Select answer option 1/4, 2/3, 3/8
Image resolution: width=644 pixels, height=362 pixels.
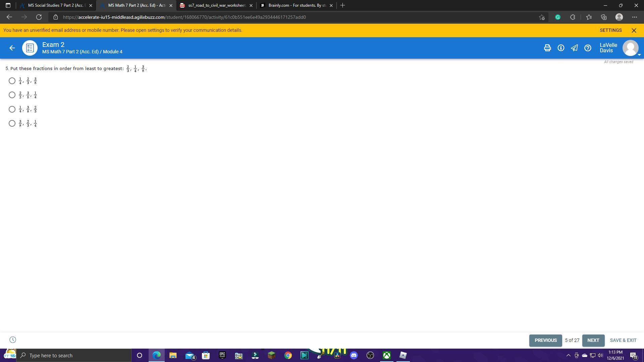pyautogui.click(x=12, y=81)
